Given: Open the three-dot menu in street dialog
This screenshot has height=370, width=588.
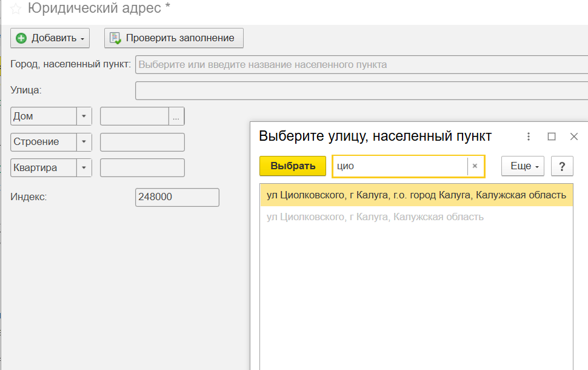Looking at the screenshot, I should point(529,136).
